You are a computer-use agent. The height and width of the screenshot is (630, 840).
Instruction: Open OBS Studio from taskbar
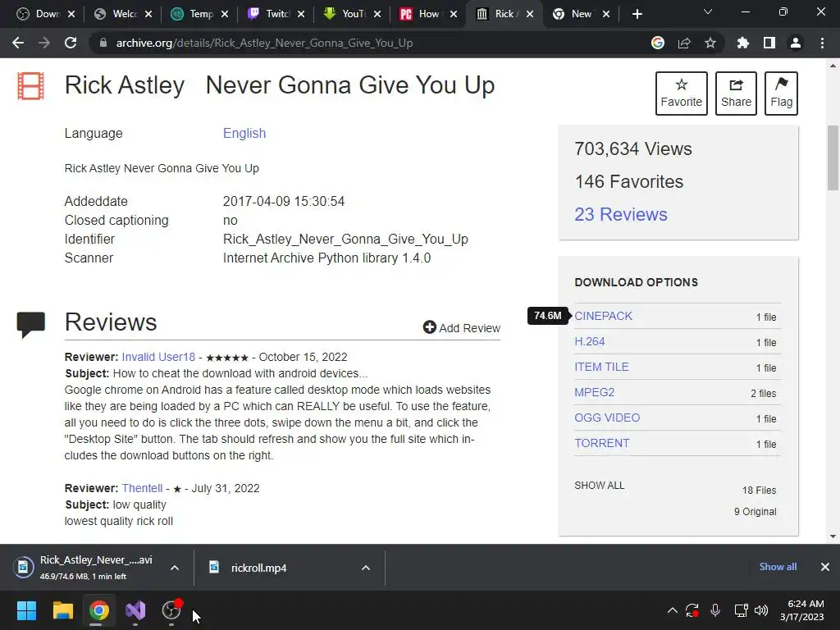pos(171,610)
